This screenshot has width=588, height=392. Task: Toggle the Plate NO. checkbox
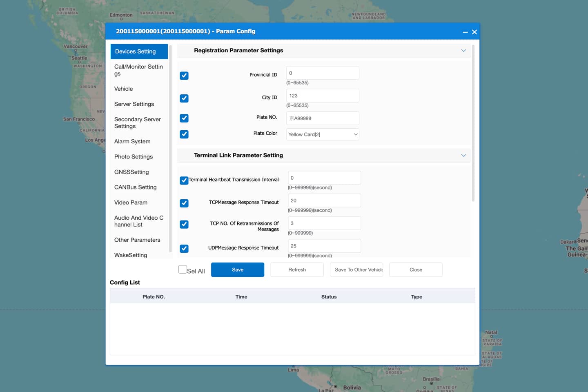point(184,118)
